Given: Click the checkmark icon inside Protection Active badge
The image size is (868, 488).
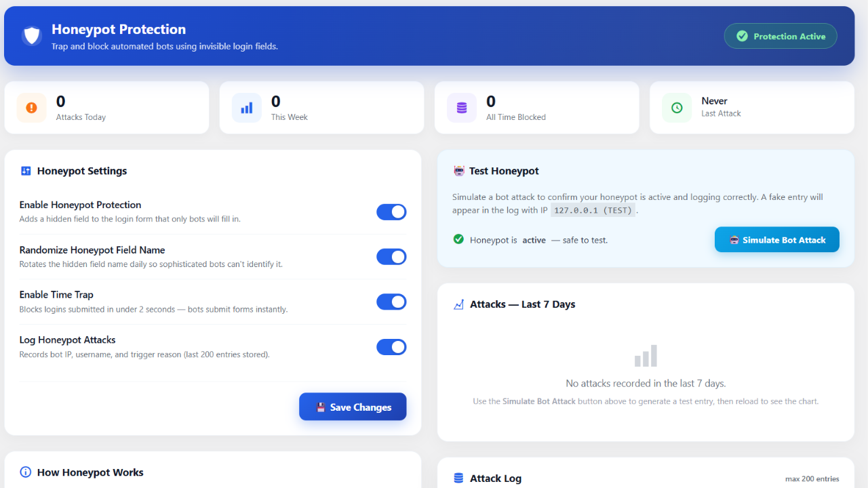Looking at the screenshot, I should (x=742, y=36).
